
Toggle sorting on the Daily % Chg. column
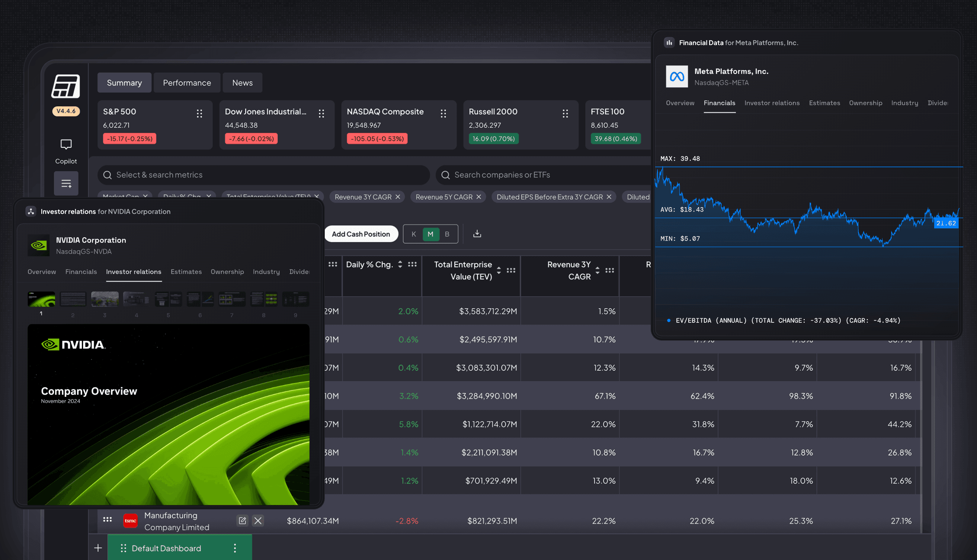(400, 264)
